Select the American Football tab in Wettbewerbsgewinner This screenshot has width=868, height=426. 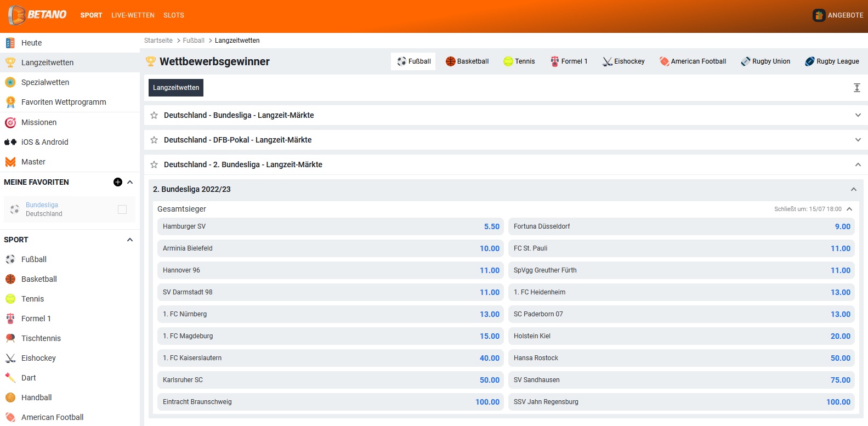(693, 61)
